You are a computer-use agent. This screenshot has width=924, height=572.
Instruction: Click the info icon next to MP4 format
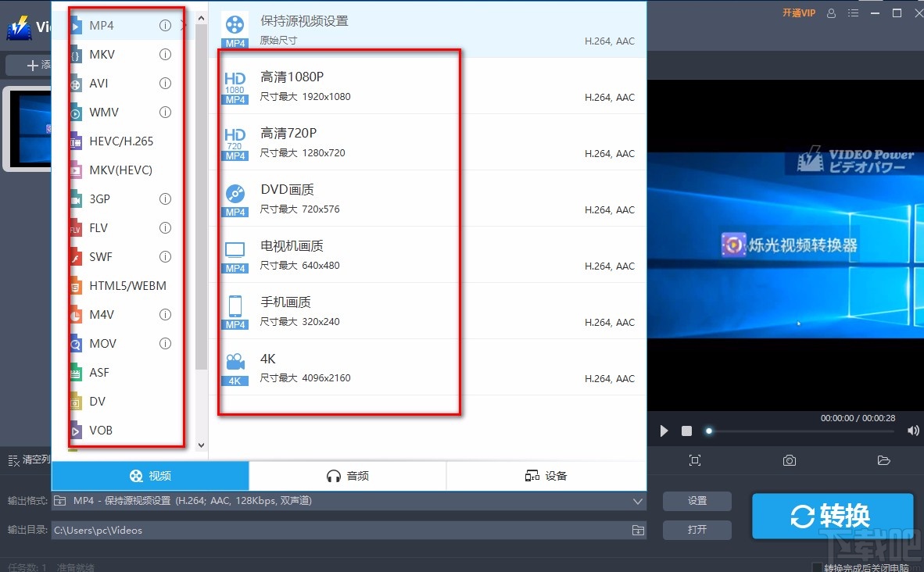(x=165, y=25)
